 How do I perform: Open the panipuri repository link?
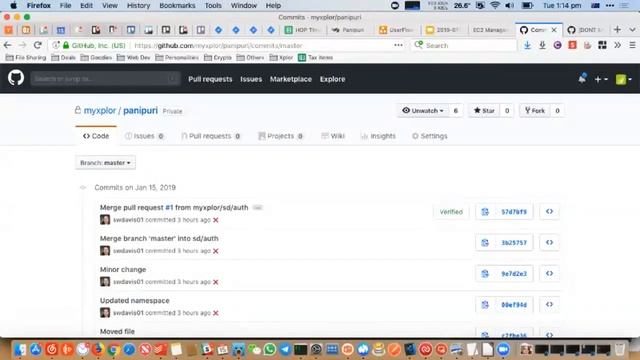point(140,111)
